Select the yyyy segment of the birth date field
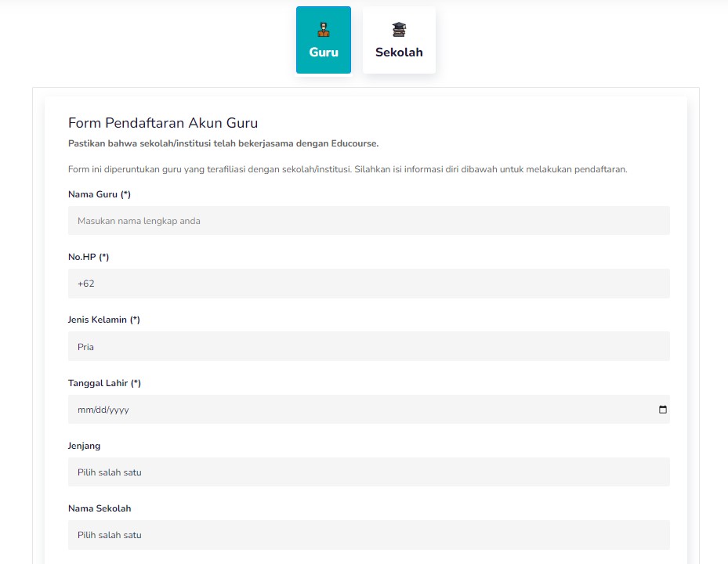 tap(119, 410)
